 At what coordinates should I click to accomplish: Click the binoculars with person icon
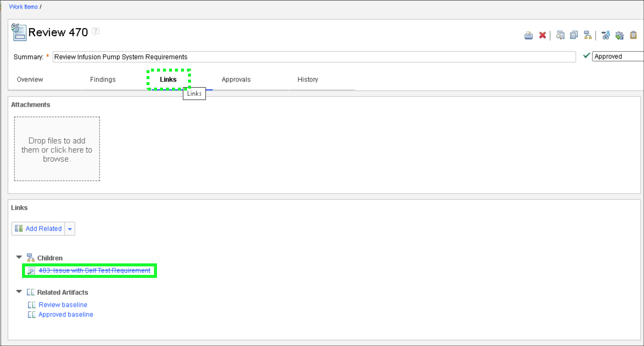[x=605, y=36]
